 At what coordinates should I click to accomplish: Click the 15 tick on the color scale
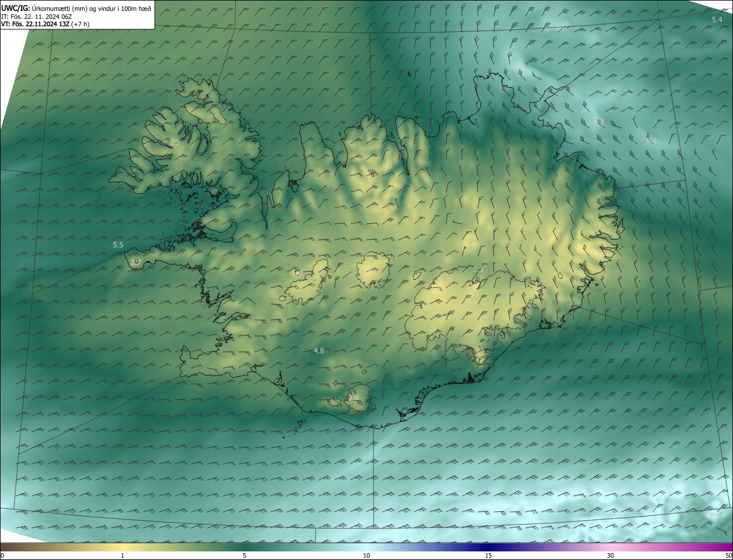click(x=488, y=555)
